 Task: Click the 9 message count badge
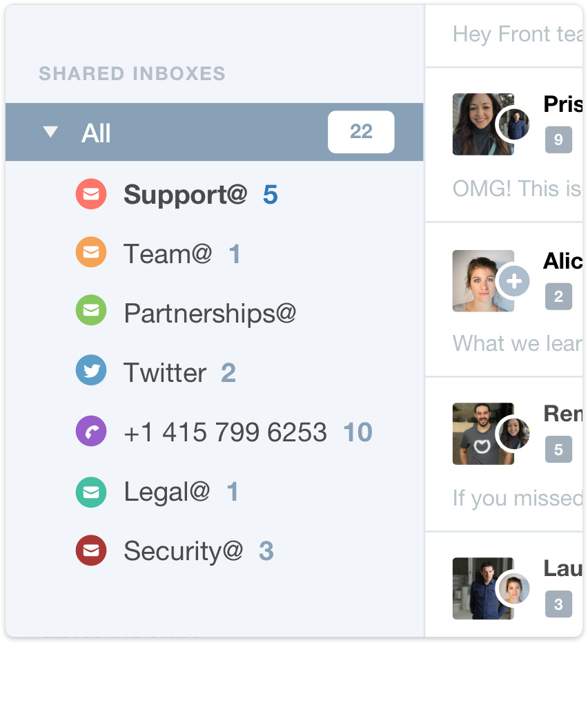tap(558, 140)
